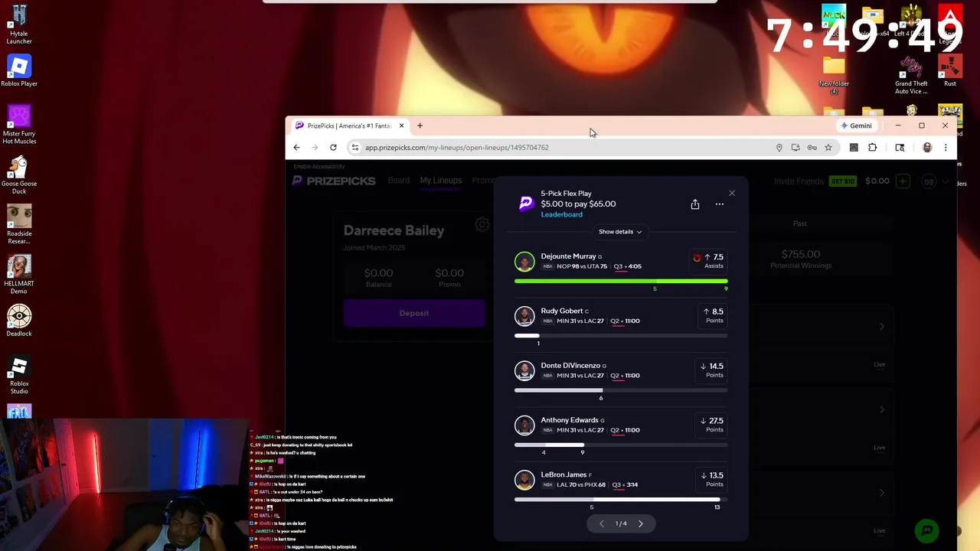The width and height of the screenshot is (980, 551).
Task: Go to the previous lineup page arrow
Action: pyautogui.click(x=601, y=523)
